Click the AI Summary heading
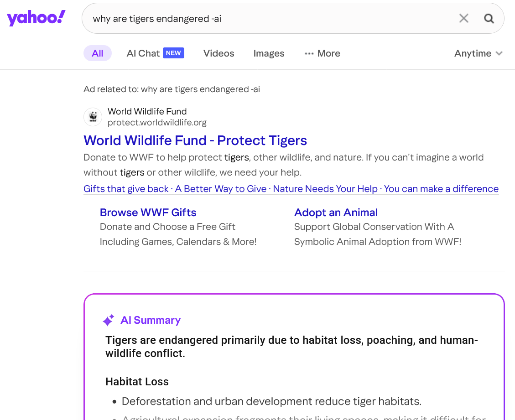This screenshot has width=515, height=420. tap(151, 320)
